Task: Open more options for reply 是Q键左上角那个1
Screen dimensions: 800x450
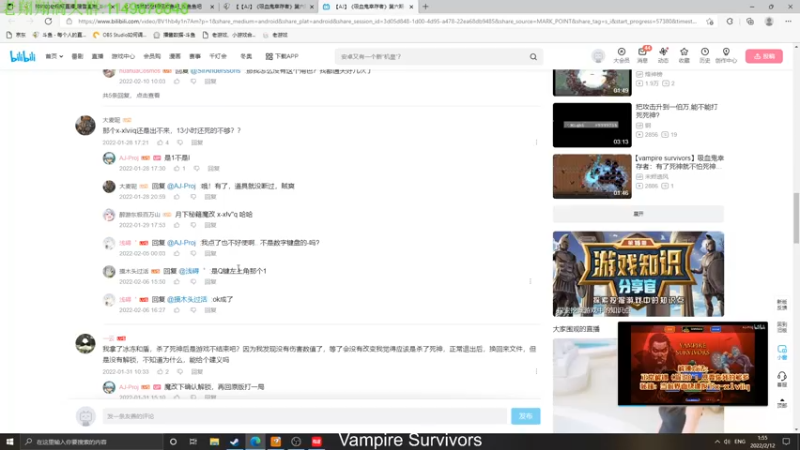Action: pos(530,282)
